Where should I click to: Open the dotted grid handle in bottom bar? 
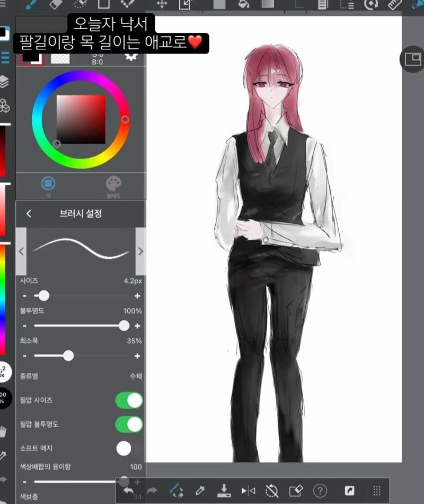coord(377,491)
